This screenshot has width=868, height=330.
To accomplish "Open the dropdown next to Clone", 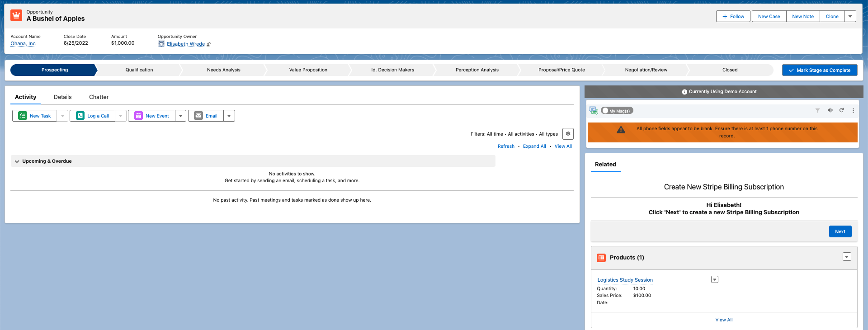I will point(850,16).
